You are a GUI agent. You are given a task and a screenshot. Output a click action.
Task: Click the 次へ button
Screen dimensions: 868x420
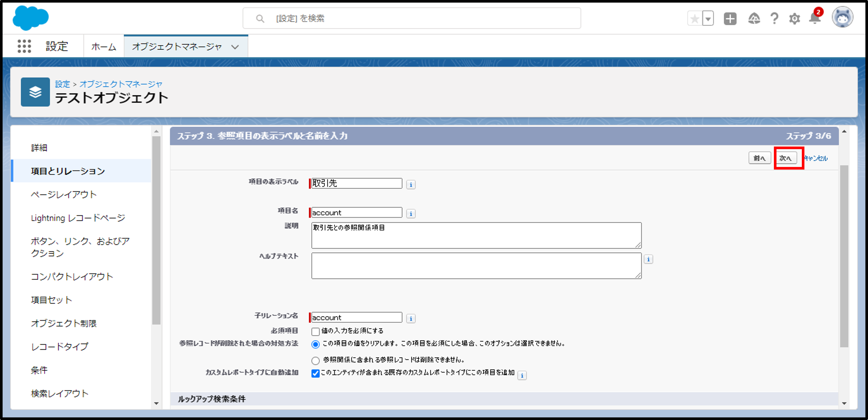point(786,158)
